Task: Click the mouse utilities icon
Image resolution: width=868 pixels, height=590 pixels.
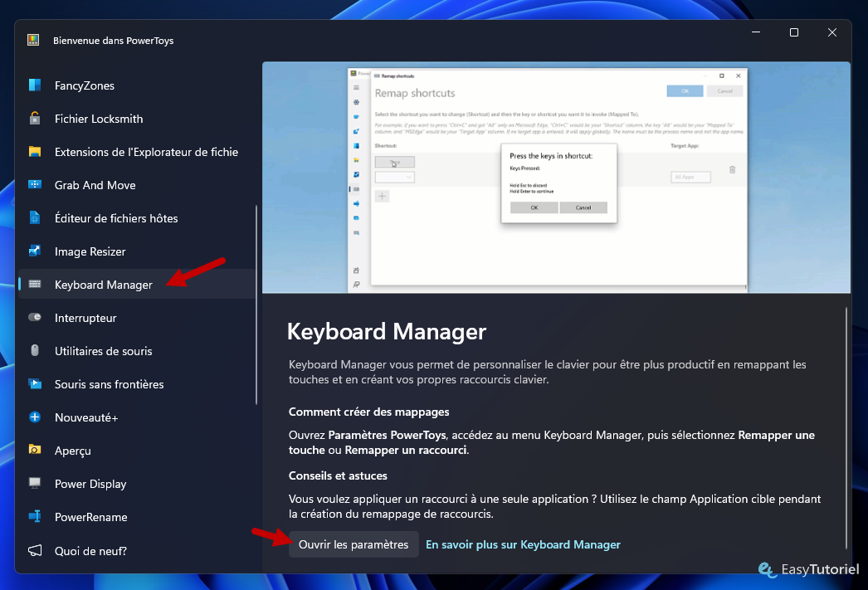Action: point(35,351)
